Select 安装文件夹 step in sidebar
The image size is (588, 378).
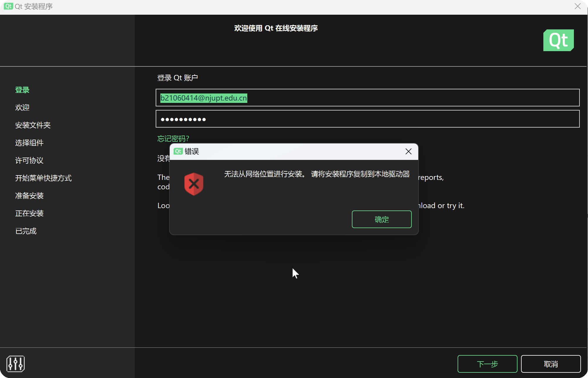click(x=33, y=125)
